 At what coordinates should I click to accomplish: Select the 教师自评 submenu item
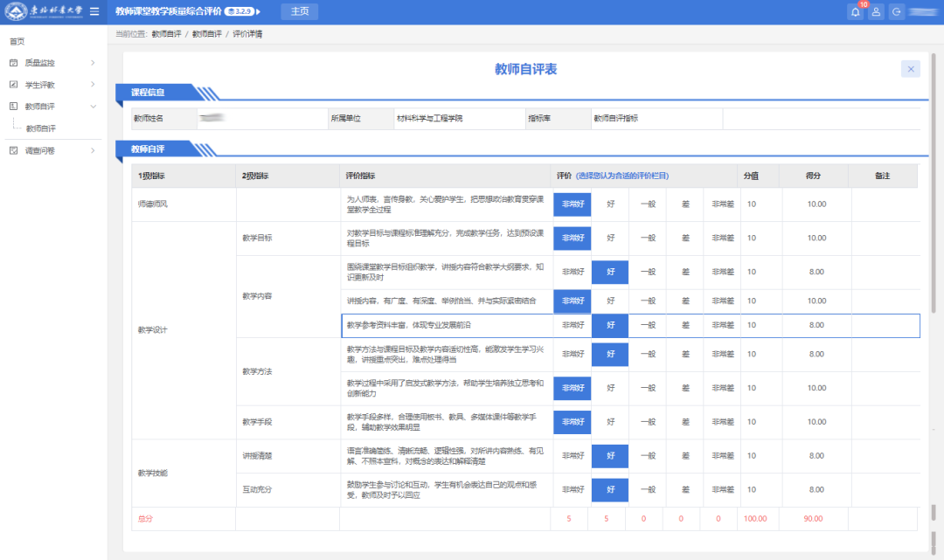[x=40, y=128]
